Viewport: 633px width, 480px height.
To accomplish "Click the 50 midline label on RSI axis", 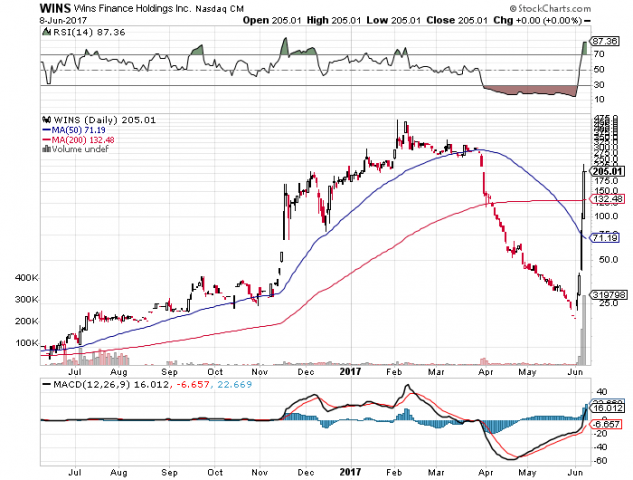I will tap(599, 69).
